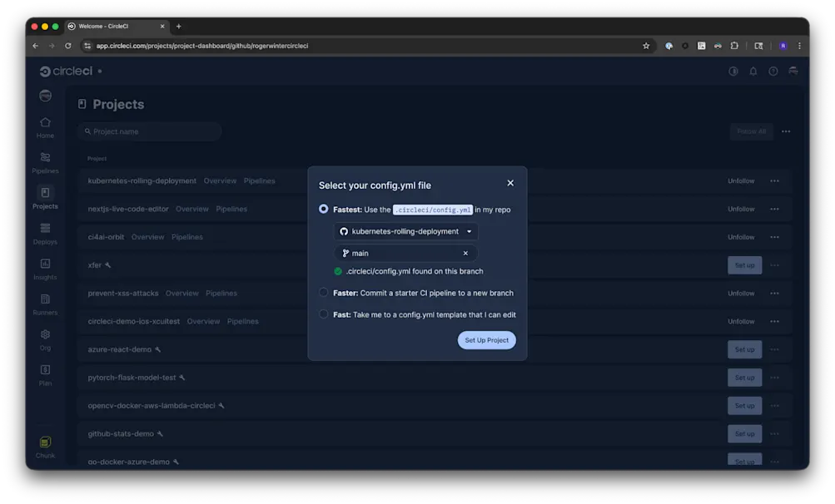The image size is (835, 504).
Task: Open the Pipelines section in the sidebar
Action: point(44,164)
